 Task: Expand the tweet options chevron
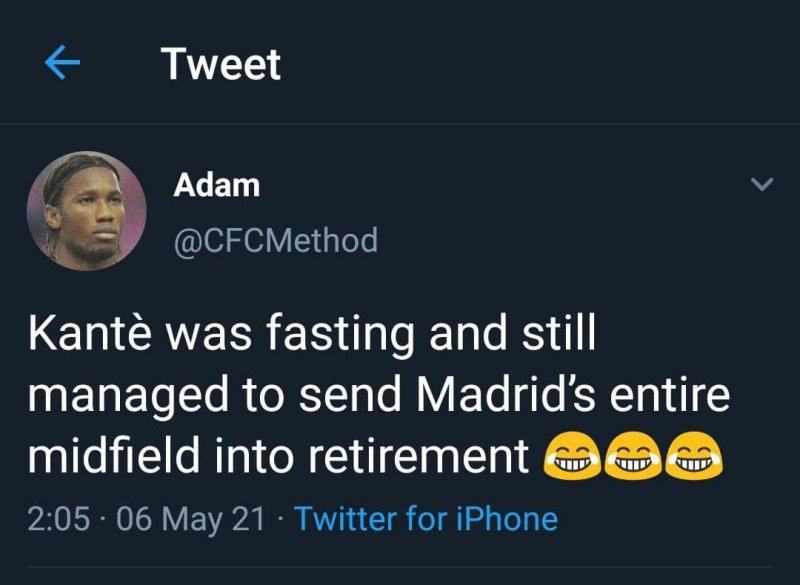coord(762,185)
